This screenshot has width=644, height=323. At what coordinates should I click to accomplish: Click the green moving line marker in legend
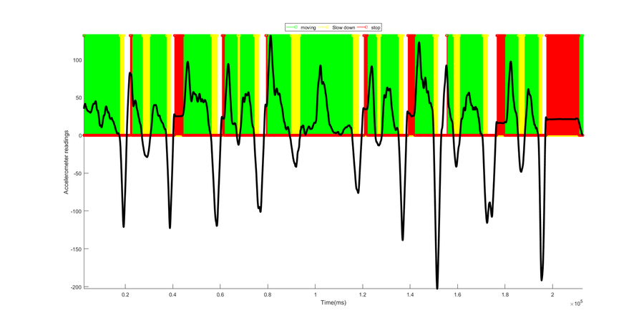coord(293,27)
